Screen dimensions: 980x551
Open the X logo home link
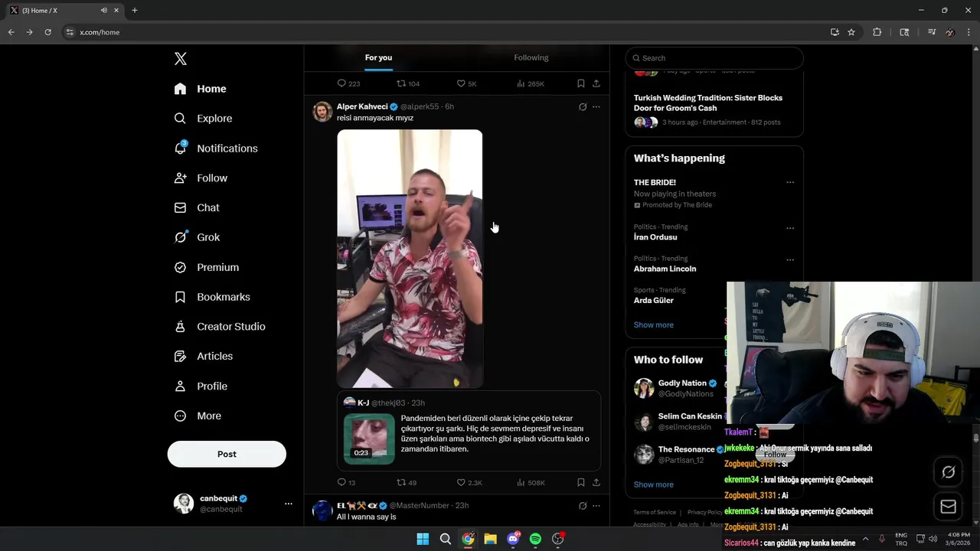pos(181,59)
